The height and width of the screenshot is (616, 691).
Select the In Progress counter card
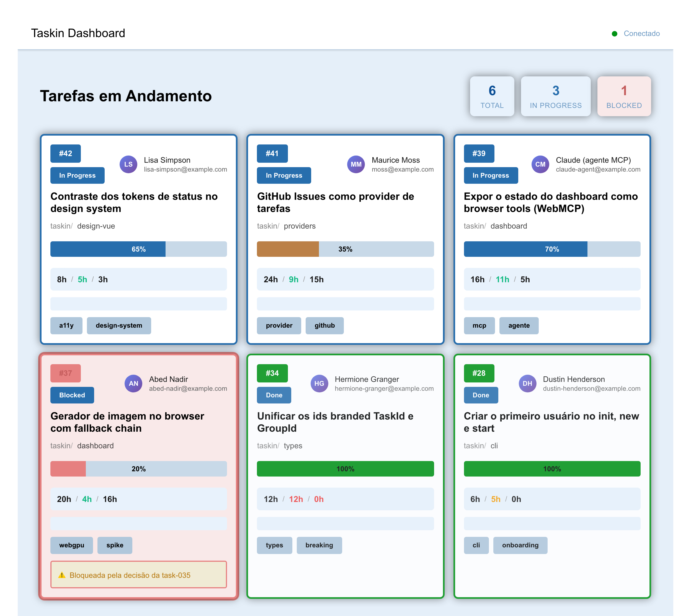point(556,97)
